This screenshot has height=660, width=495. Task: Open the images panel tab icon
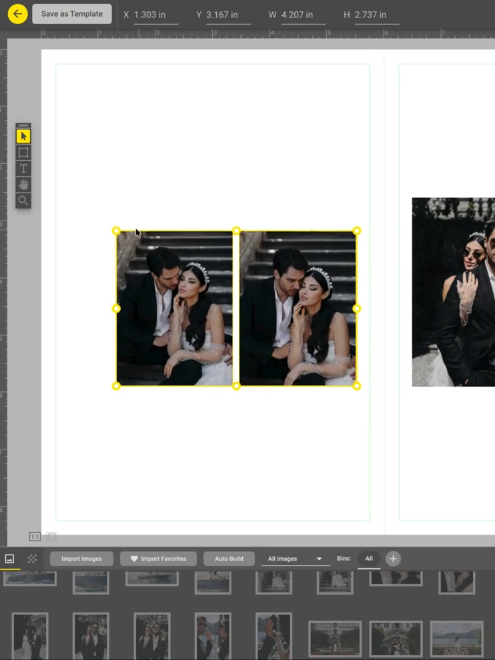[9, 559]
